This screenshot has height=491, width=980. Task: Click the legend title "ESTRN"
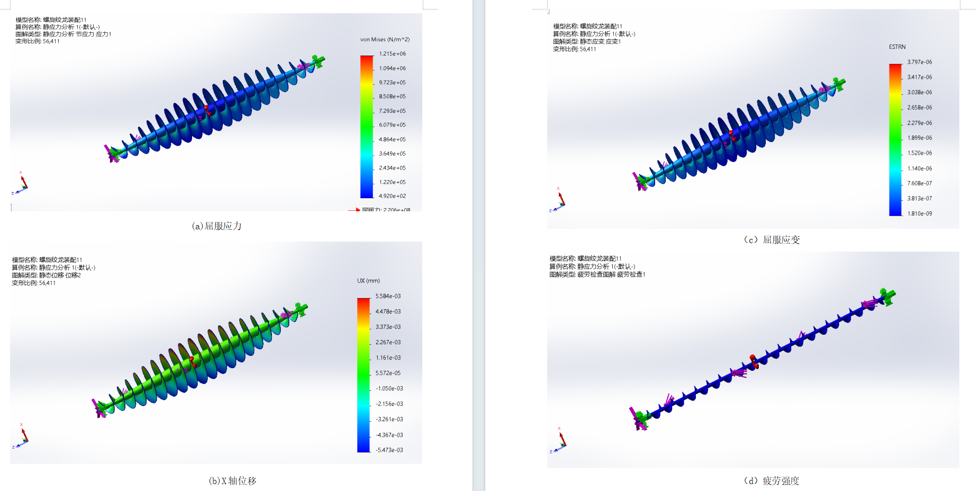click(x=897, y=47)
